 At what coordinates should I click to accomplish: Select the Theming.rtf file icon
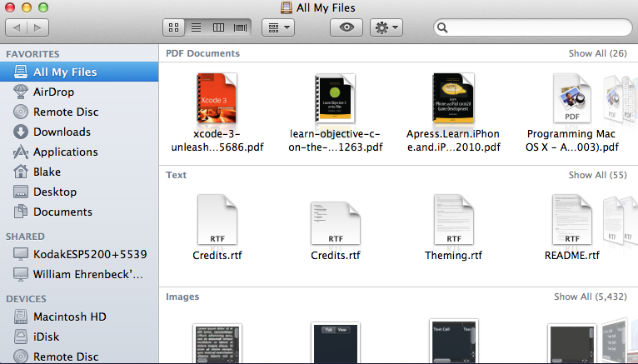coord(454,220)
